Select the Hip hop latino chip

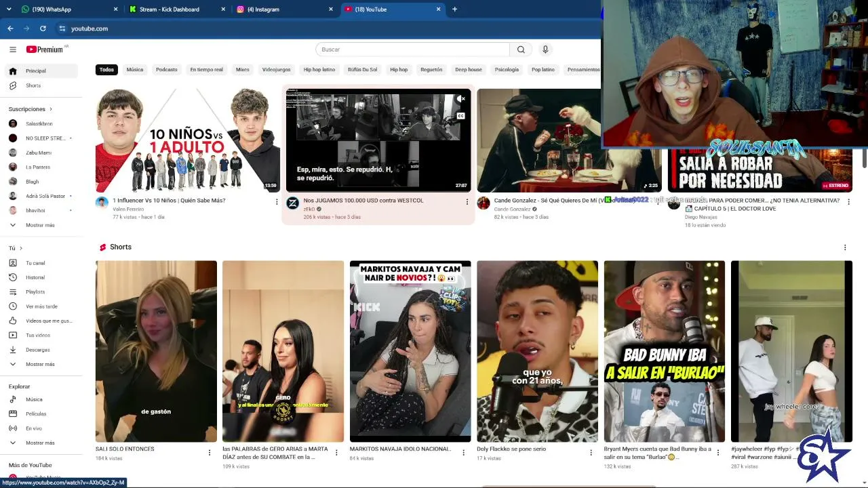(x=319, y=70)
